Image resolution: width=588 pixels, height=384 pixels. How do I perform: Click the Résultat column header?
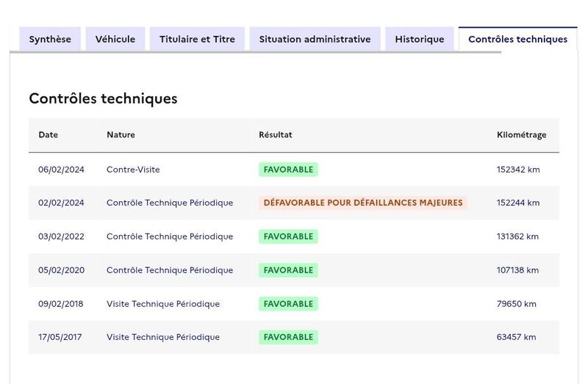(275, 135)
